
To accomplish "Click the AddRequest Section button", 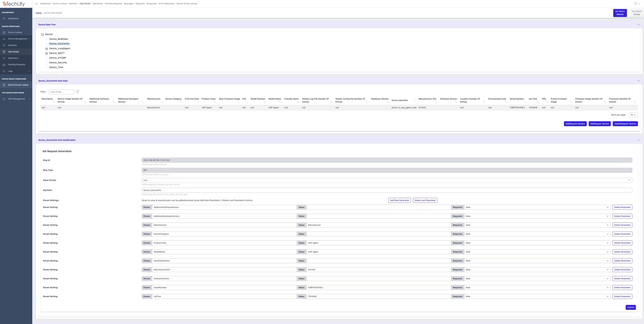I will (575, 124).
